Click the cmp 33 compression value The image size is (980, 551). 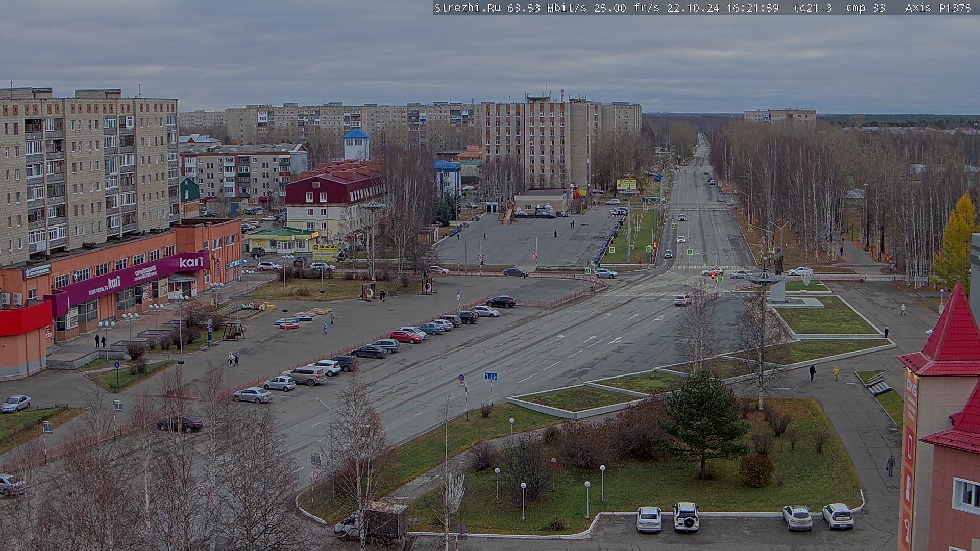tap(866, 8)
